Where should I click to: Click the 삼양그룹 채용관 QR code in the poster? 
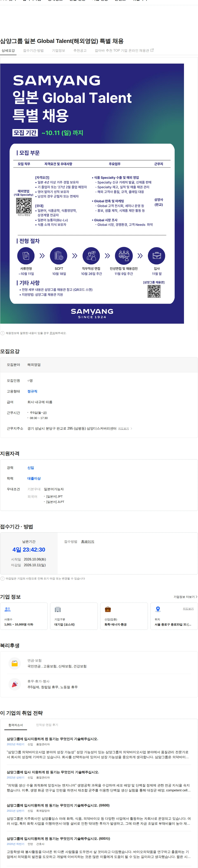154,291
